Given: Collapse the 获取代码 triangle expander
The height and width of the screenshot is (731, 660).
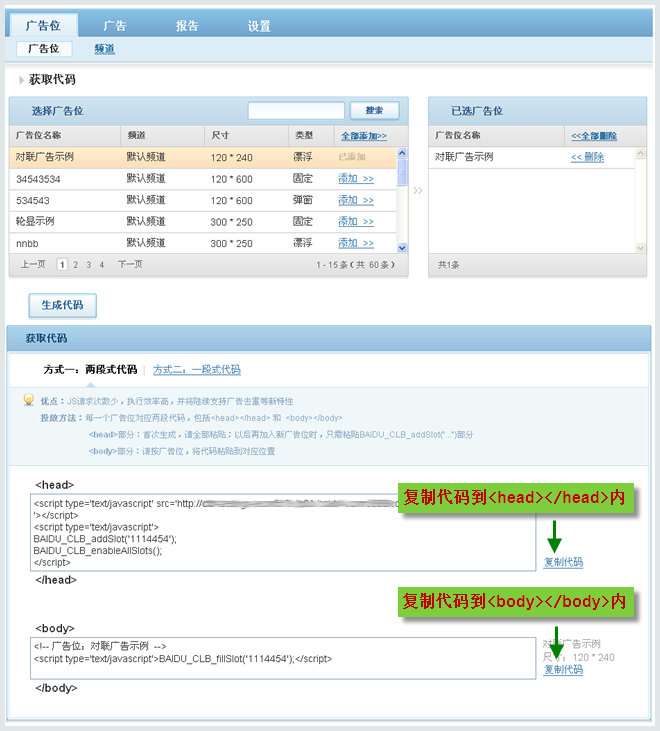Looking at the screenshot, I should point(21,80).
